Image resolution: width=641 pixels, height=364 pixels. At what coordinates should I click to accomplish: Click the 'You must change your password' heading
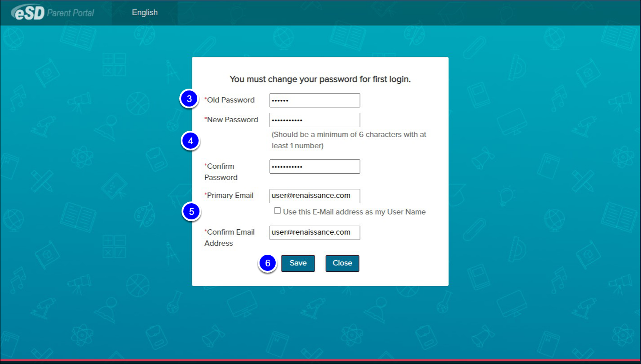click(320, 79)
